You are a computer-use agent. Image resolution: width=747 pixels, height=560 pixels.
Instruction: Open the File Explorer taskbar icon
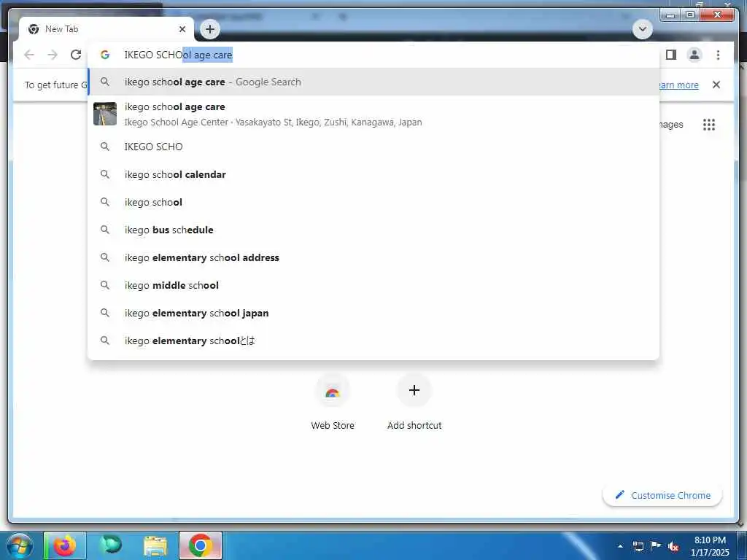click(155, 545)
